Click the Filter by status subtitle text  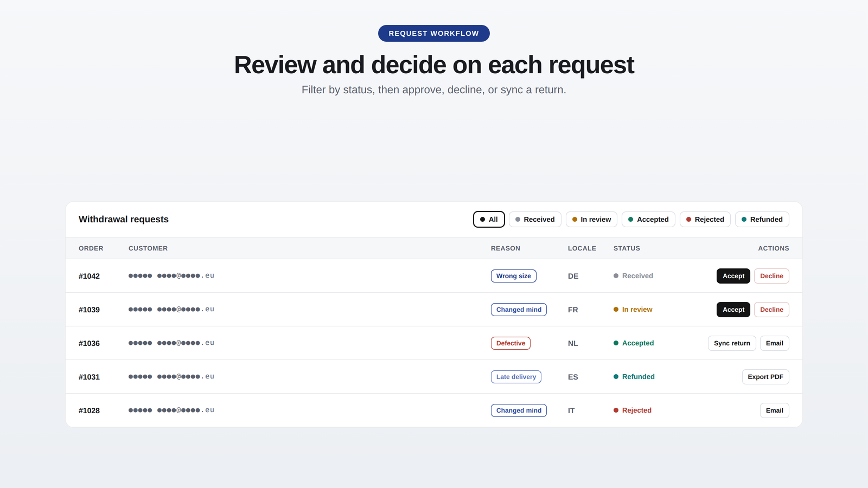coord(434,89)
